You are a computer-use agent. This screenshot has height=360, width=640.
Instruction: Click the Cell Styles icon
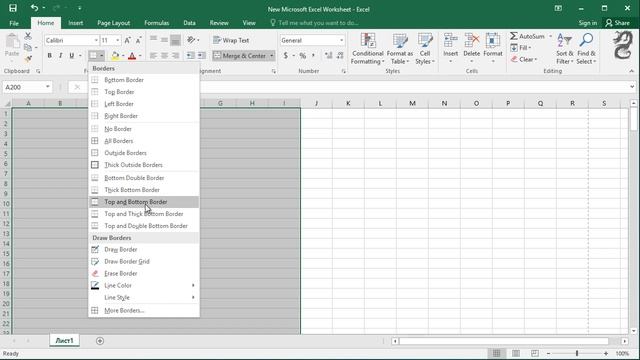425,41
